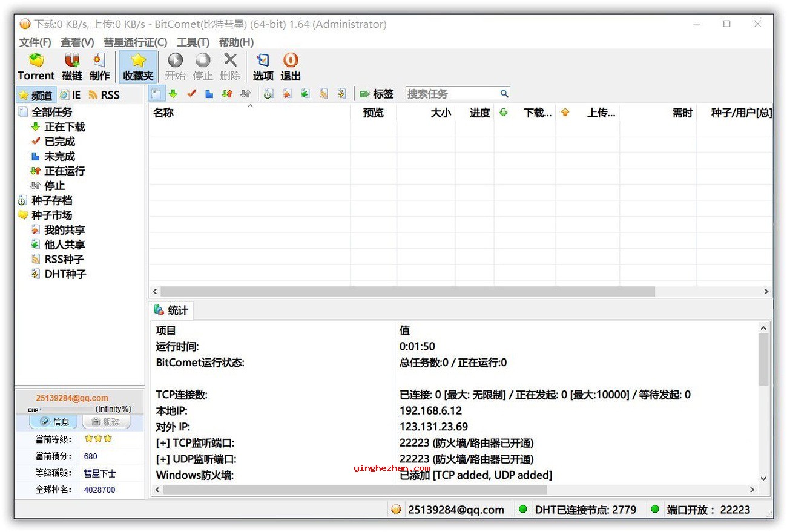Image resolution: width=787 pixels, height=532 pixels.
Task: Toggle the 收藏夹 favorites star button
Action: tap(138, 67)
